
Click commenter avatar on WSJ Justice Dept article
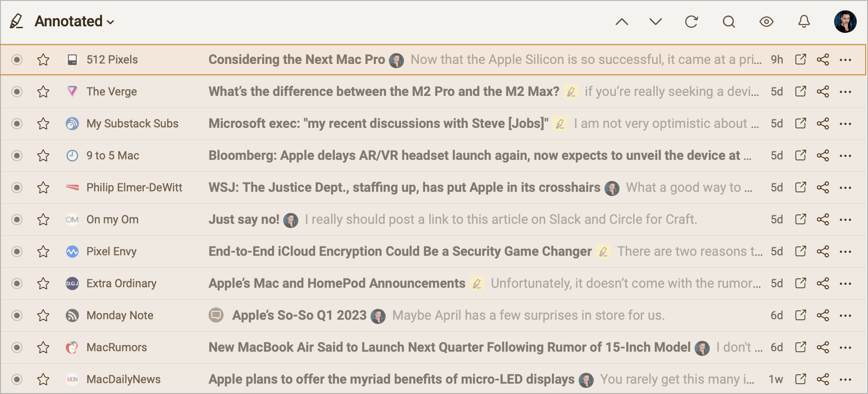coord(612,188)
